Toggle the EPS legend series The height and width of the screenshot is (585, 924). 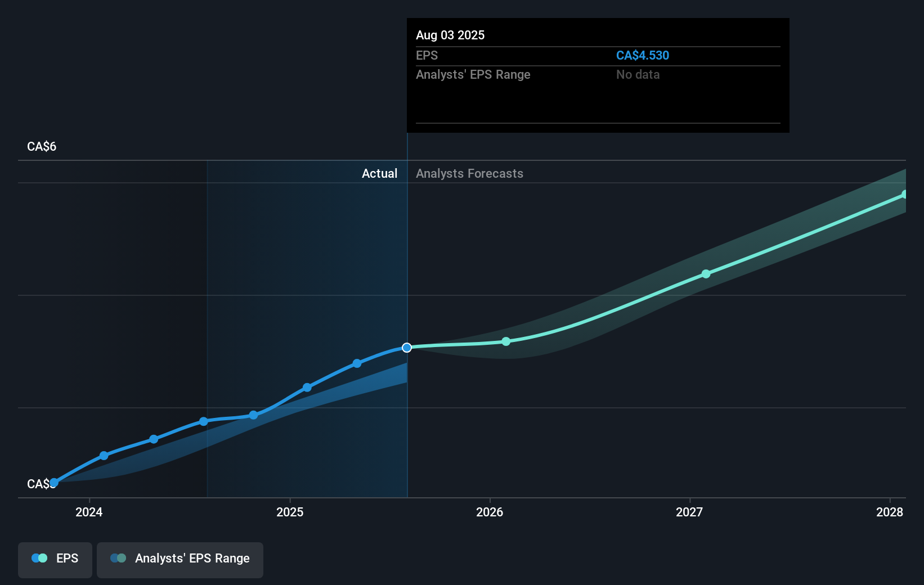point(55,559)
